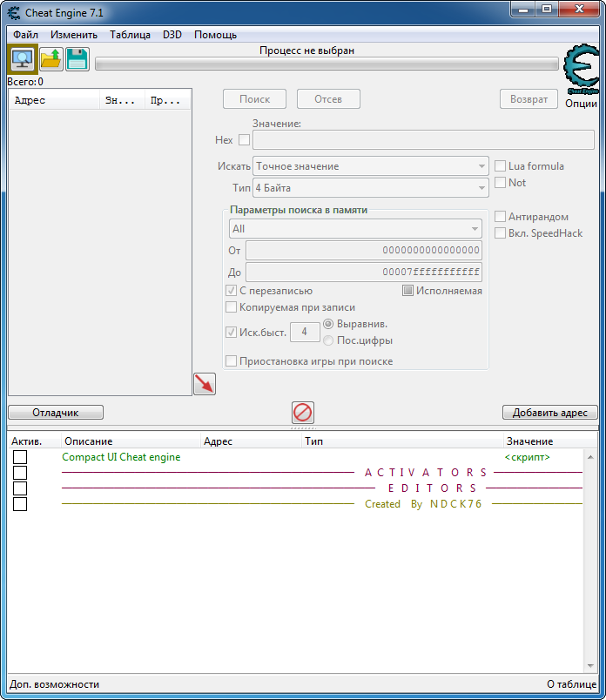606x700 pixels.
Task: Tick the ACTIVATORS row checkbox
Action: (20, 473)
